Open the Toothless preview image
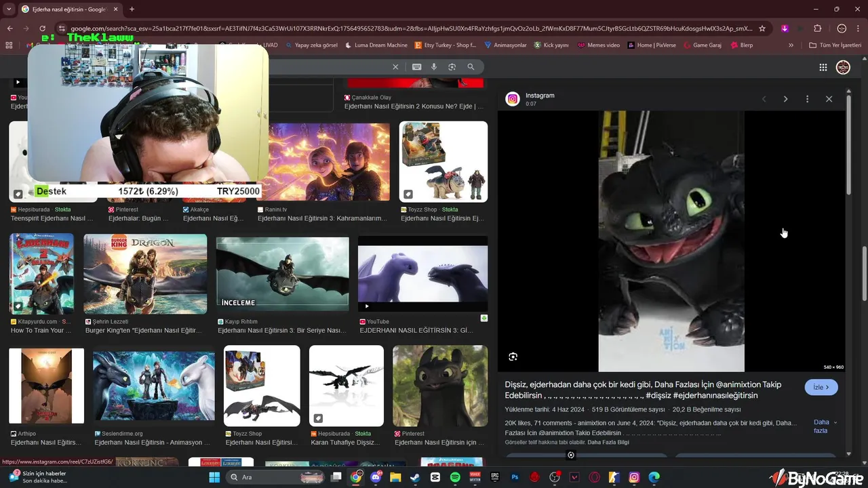This screenshot has width=868, height=488. pyautogui.click(x=671, y=241)
